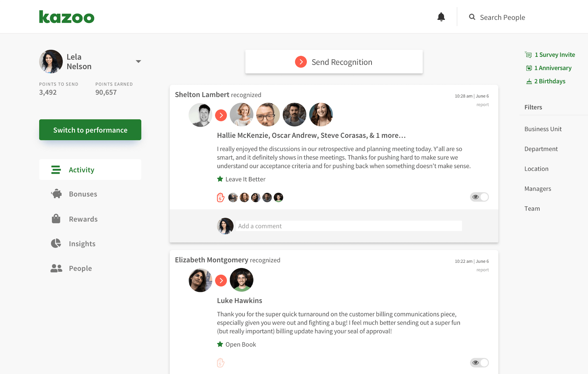Open Insights pie chart icon
This screenshot has width=588, height=374.
(x=56, y=243)
